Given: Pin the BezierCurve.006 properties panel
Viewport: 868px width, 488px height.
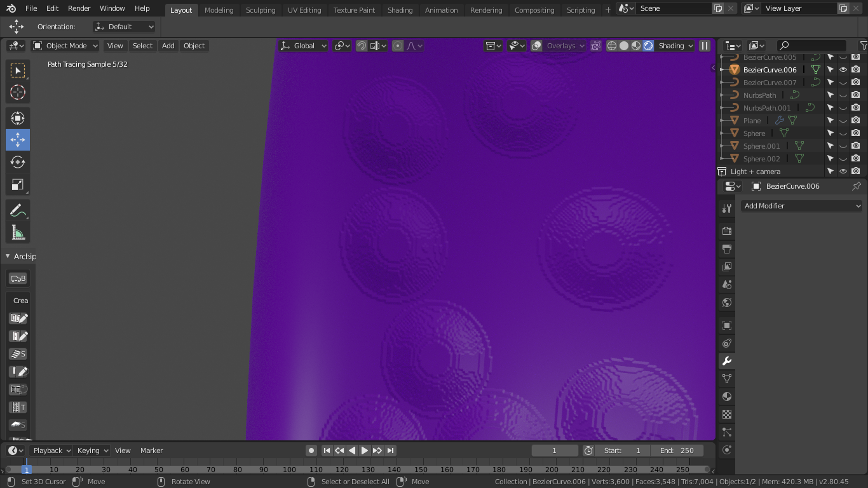Looking at the screenshot, I should tap(856, 186).
